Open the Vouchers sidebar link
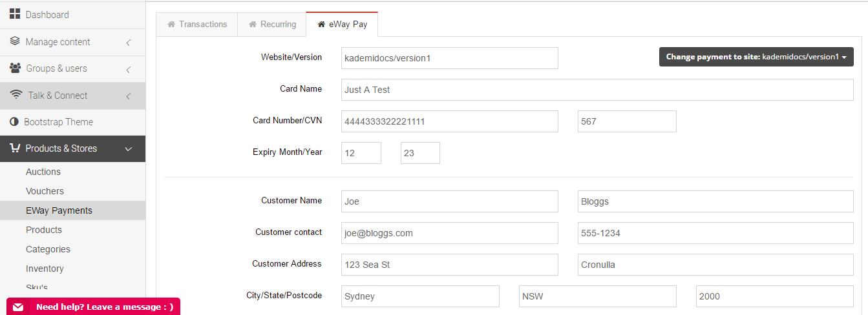The image size is (868, 315). tap(45, 191)
